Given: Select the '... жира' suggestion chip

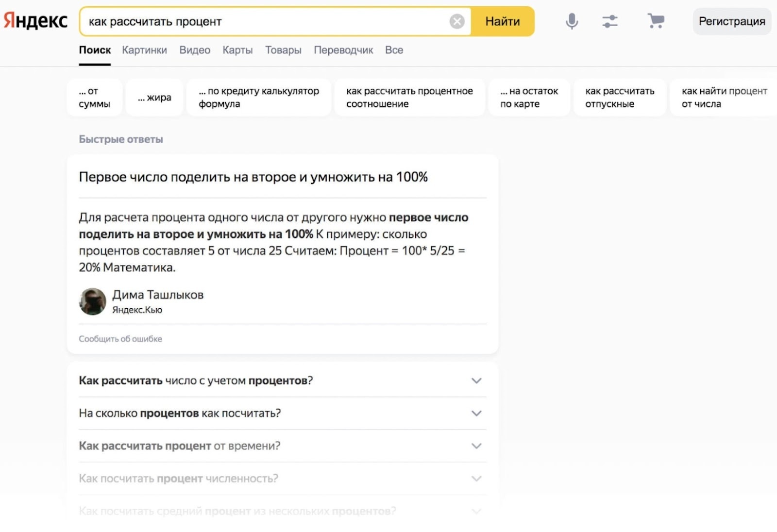Looking at the screenshot, I should [x=154, y=98].
